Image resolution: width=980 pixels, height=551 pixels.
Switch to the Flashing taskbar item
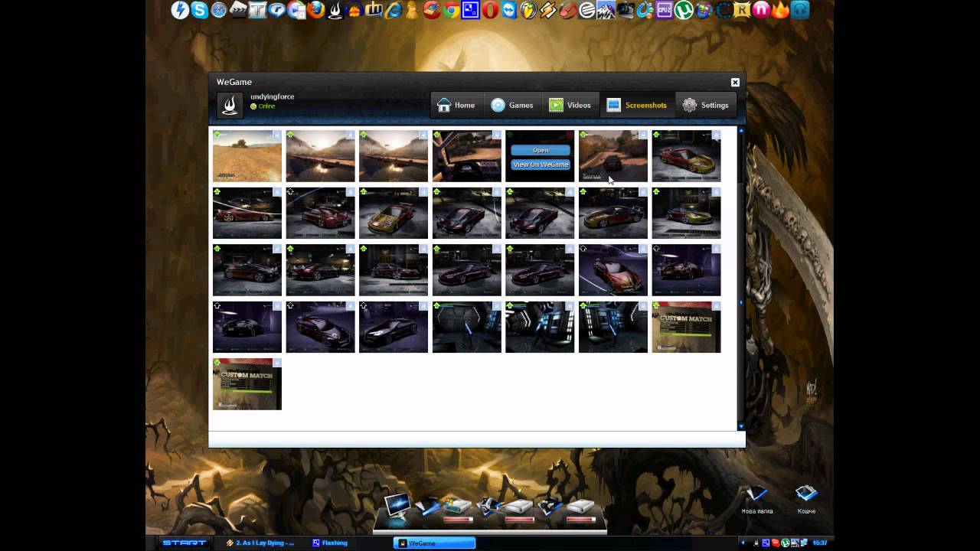click(x=330, y=543)
